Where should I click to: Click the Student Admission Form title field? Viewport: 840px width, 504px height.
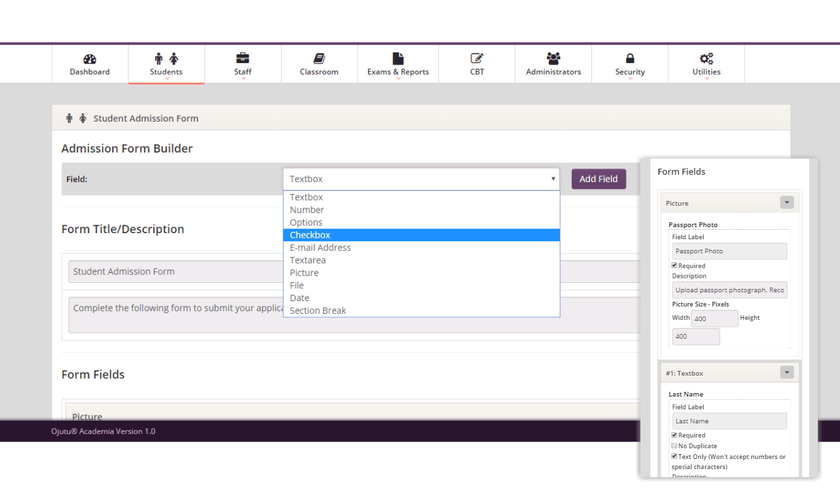(x=354, y=271)
